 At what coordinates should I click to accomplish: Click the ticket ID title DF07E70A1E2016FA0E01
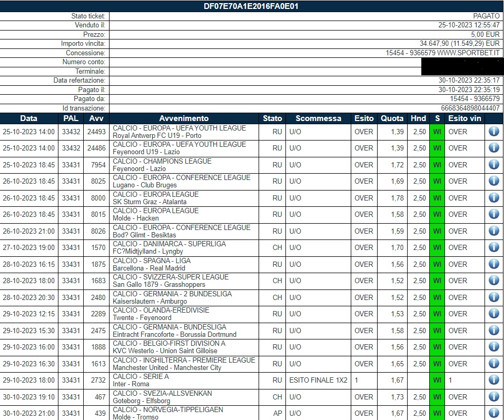[252, 6]
